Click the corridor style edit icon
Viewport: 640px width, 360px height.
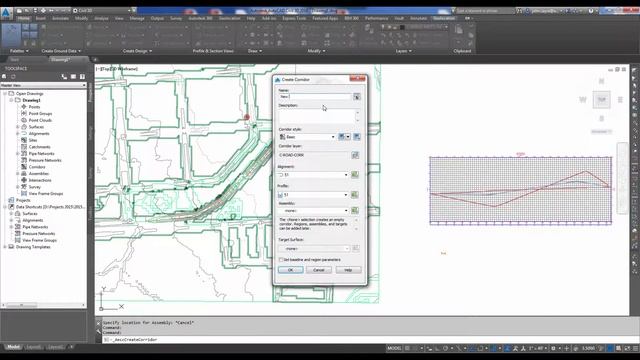click(343, 137)
